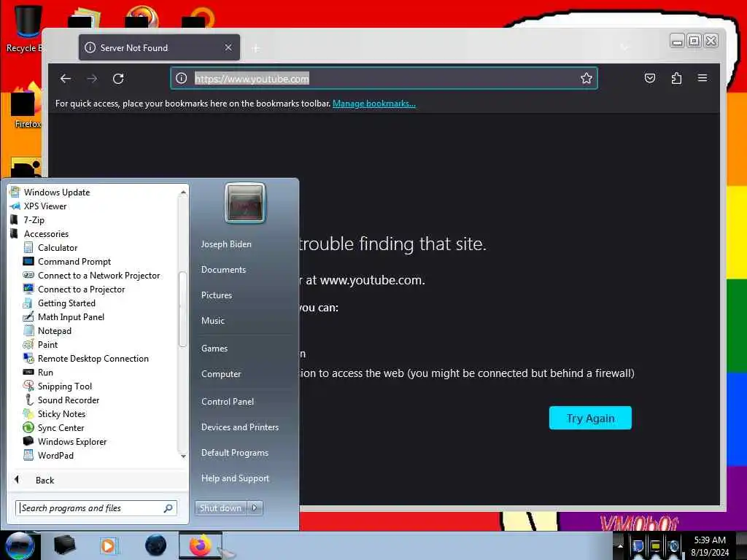Open Computer from Start menu
This screenshot has height=560, width=747.
pyautogui.click(x=221, y=374)
